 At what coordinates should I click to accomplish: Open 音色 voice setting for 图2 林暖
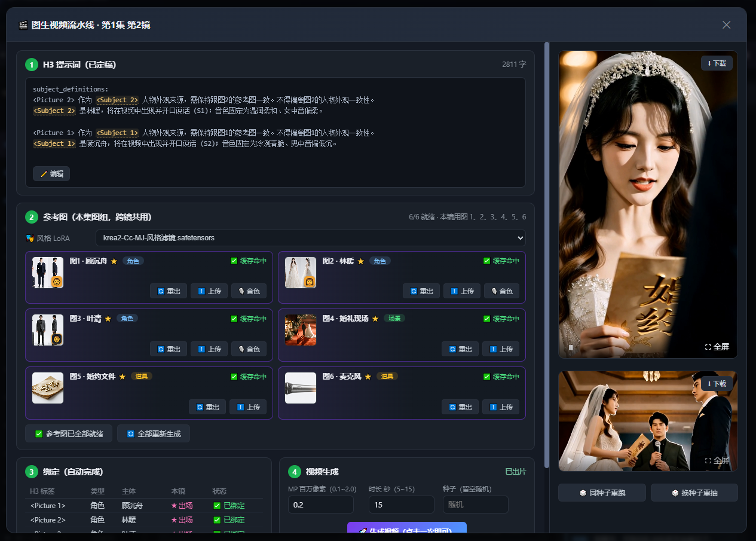502,291
